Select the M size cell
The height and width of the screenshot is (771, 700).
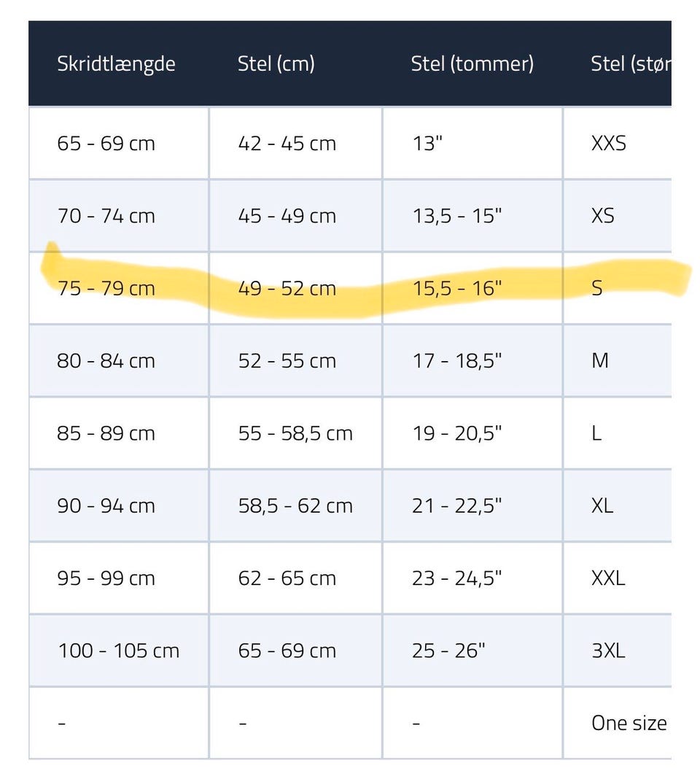click(600, 360)
